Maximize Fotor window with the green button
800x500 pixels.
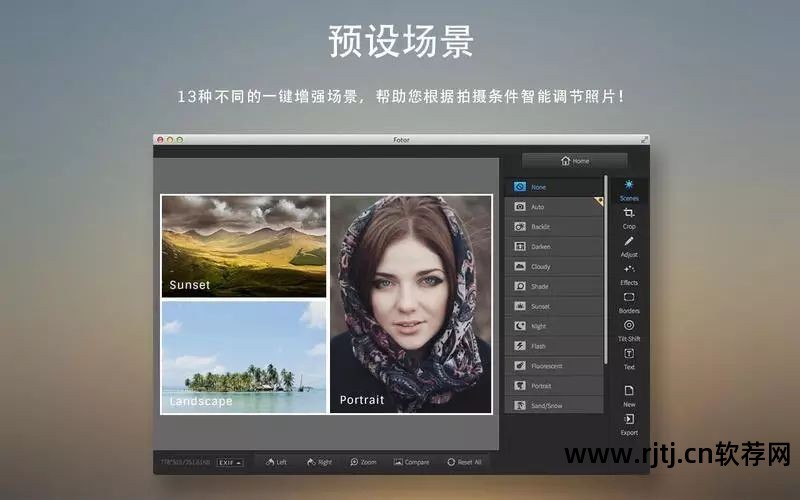coord(180,140)
